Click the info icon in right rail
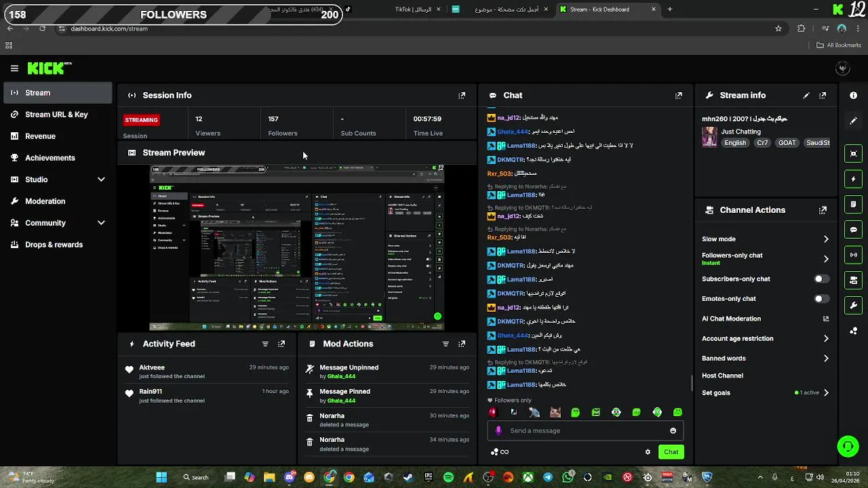This screenshot has height=488, width=868. tap(853, 96)
